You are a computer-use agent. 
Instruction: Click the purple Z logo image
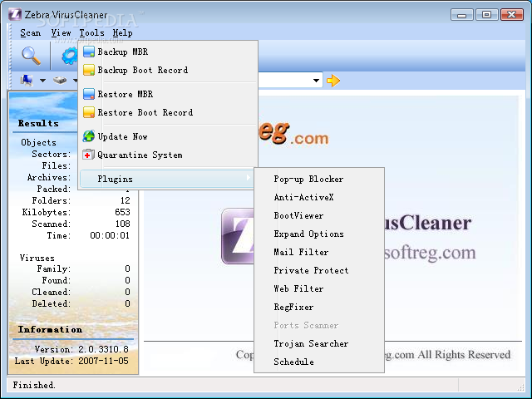(x=239, y=236)
